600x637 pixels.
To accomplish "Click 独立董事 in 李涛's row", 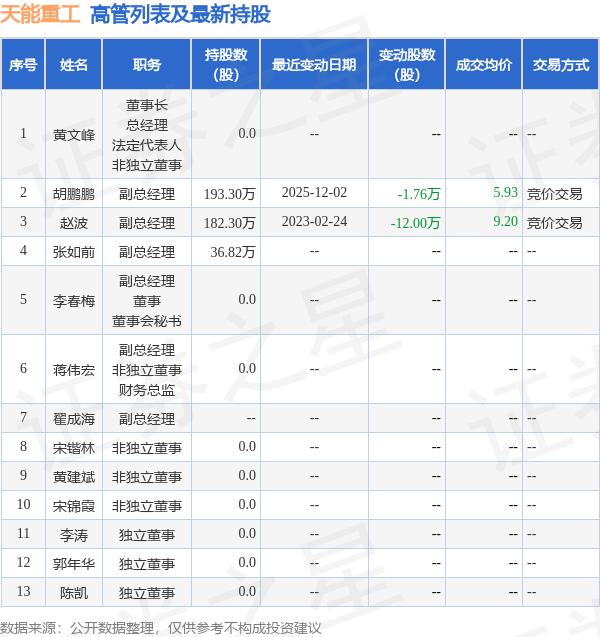I will click(147, 535).
